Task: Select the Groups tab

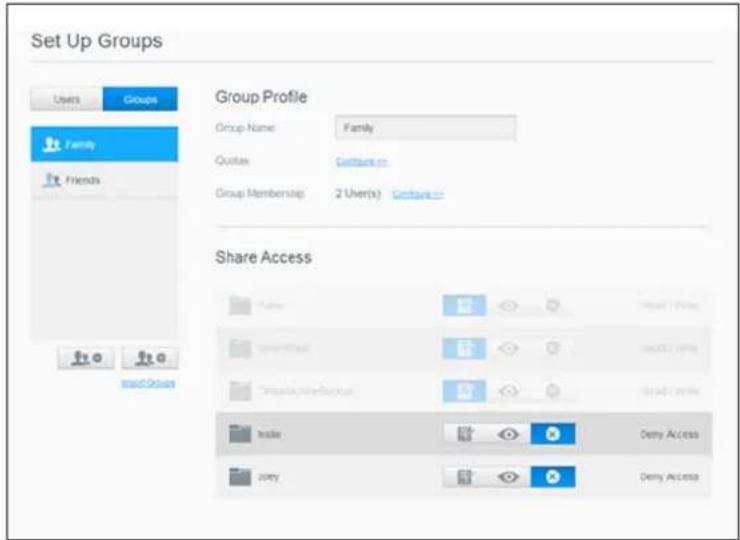Action: click(x=140, y=99)
